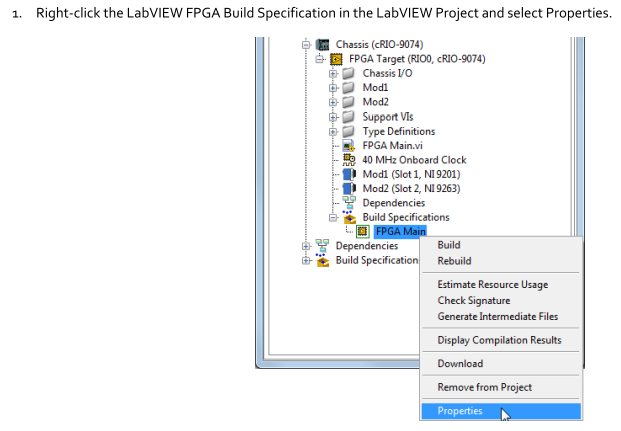621x431 pixels.
Task: Select Mod1 (Slot 1, NI 9201) label
Action: point(411,174)
